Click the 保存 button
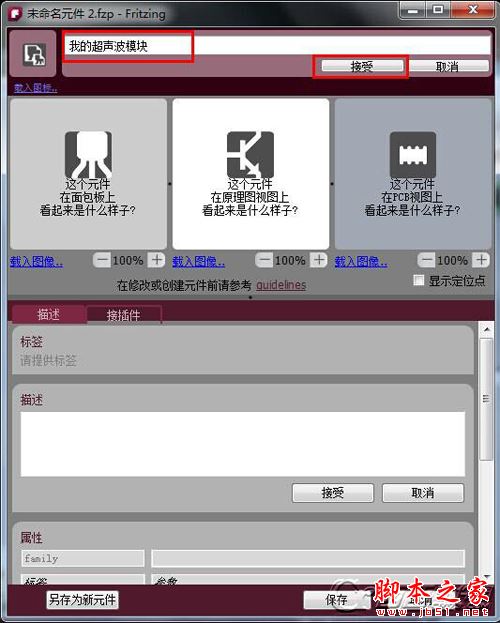The height and width of the screenshot is (623, 500). pos(336,600)
